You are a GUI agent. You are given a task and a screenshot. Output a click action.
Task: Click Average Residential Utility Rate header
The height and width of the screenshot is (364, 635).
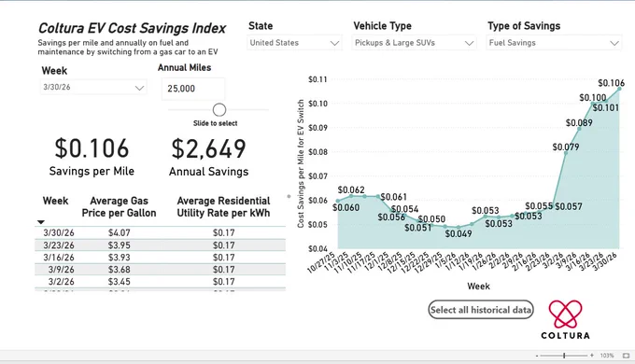coord(223,207)
